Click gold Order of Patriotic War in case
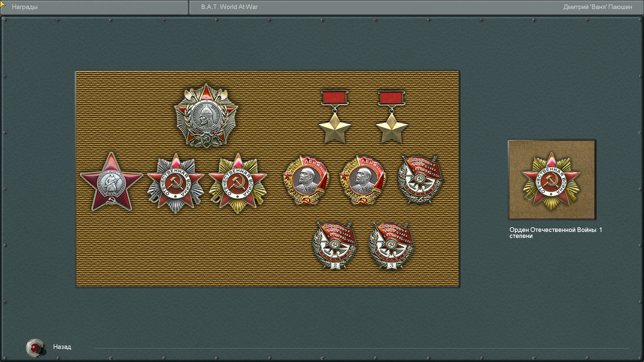Screen dimensions: 644x362 (x=237, y=183)
